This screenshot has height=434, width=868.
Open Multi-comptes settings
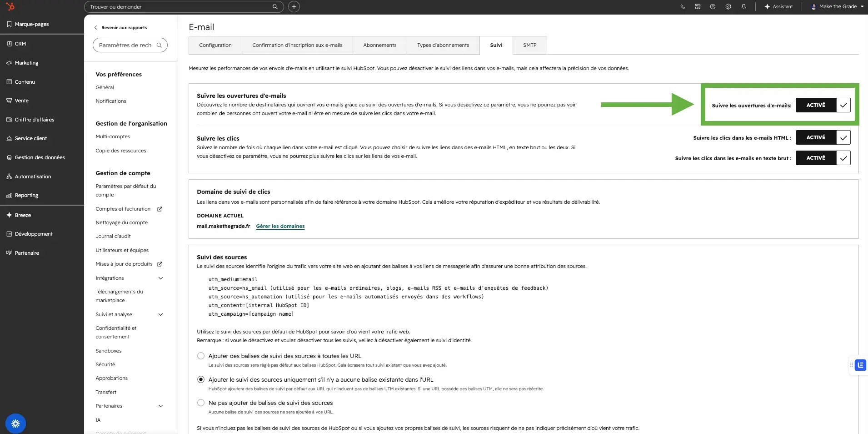(113, 136)
